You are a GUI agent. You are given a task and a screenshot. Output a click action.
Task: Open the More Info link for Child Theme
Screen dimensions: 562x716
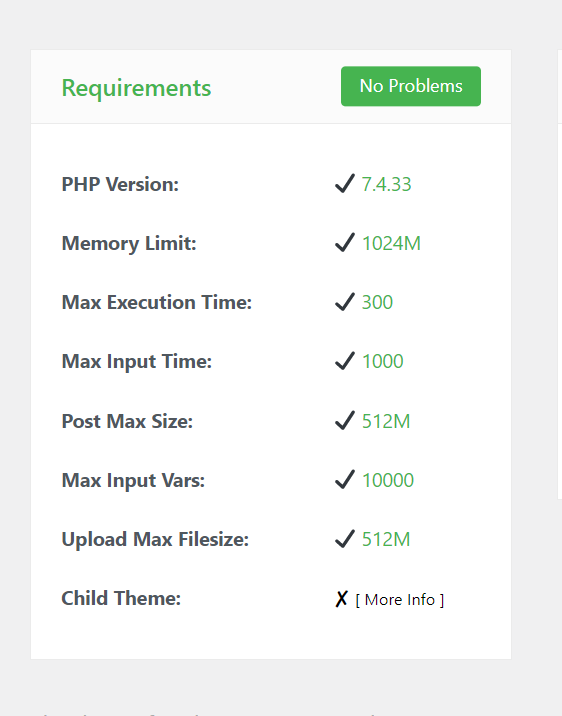pyautogui.click(x=400, y=600)
